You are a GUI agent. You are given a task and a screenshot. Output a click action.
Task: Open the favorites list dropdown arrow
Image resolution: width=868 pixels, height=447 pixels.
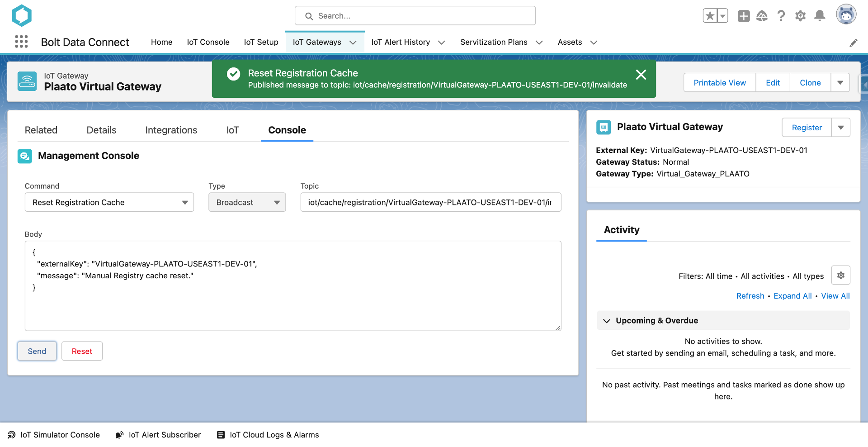point(722,16)
